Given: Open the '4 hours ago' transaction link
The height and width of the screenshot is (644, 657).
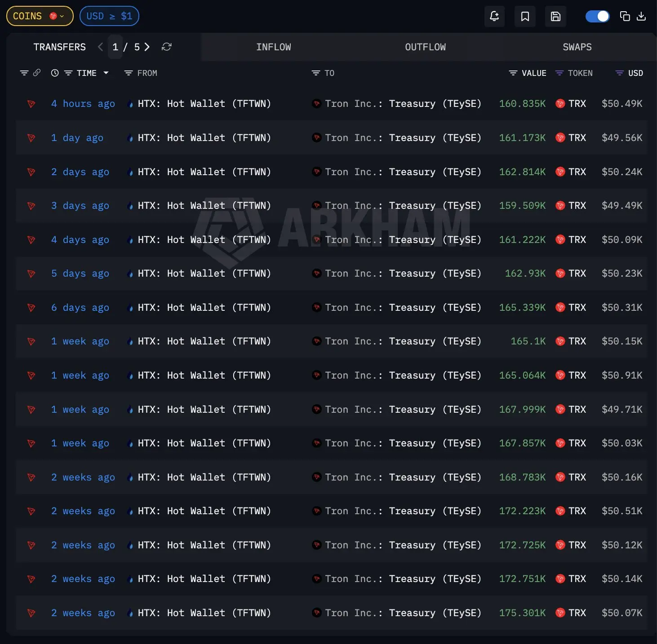Looking at the screenshot, I should pyautogui.click(x=83, y=104).
